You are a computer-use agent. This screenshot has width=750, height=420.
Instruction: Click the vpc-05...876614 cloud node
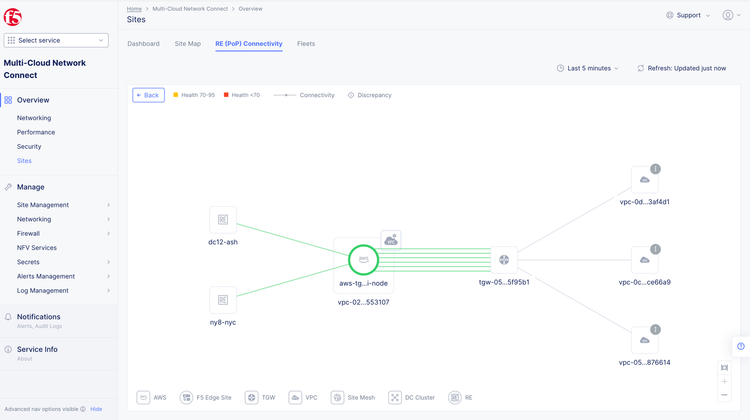pos(645,340)
